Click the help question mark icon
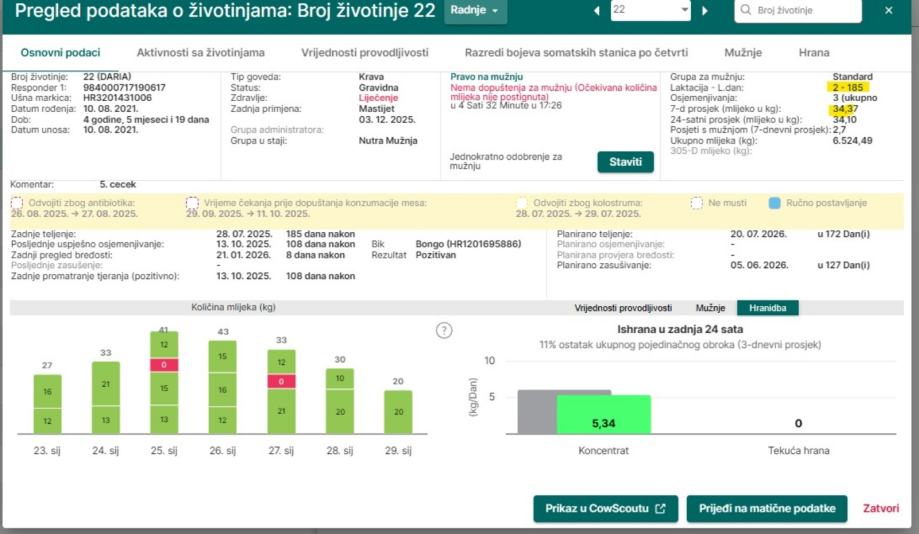The image size is (919, 534). [x=445, y=331]
